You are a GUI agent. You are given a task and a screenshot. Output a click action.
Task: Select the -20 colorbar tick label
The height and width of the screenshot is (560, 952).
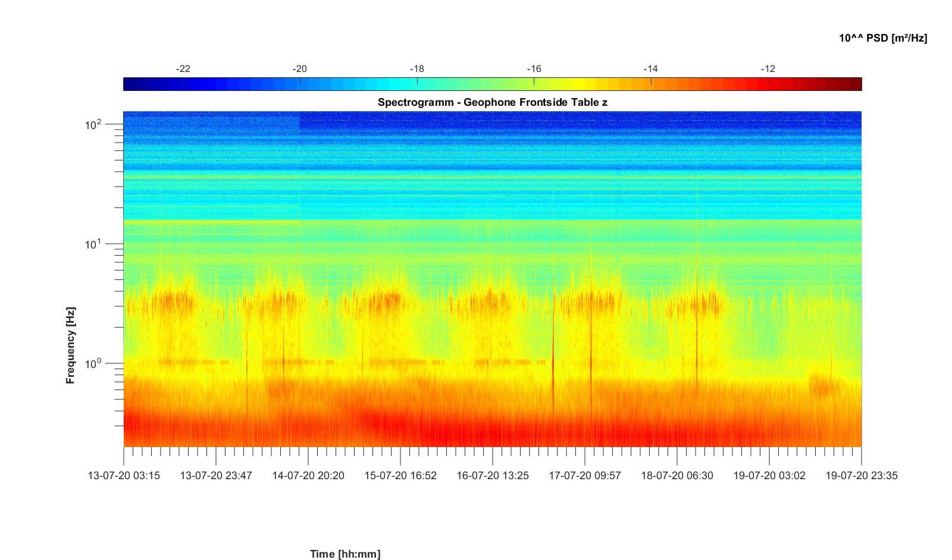coord(300,69)
